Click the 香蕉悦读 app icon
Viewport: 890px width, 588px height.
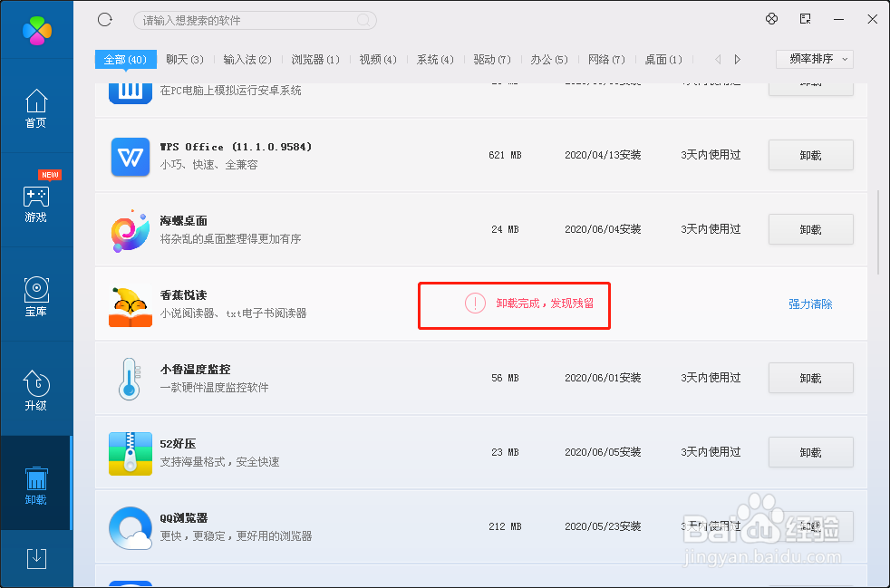point(131,306)
